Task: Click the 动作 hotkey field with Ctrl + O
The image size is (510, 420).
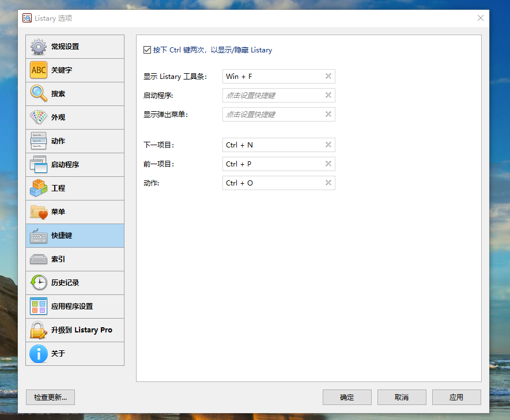Action: point(279,183)
